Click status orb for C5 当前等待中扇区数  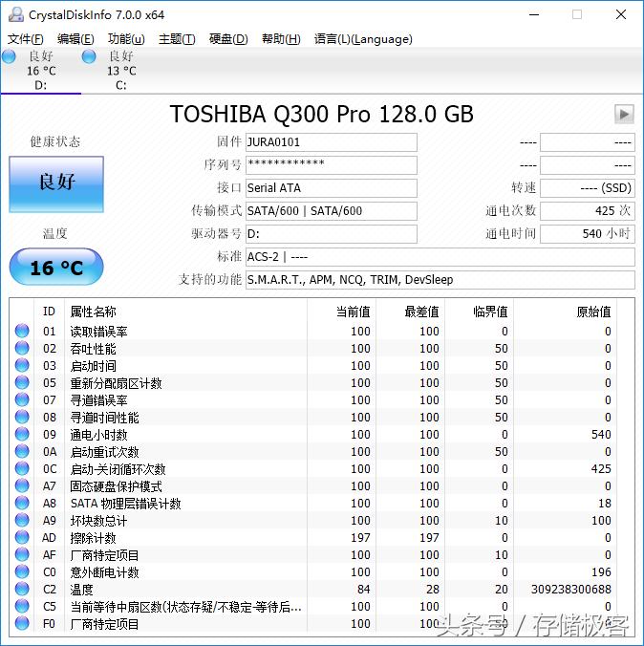pyautogui.click(x=22, y=606)
